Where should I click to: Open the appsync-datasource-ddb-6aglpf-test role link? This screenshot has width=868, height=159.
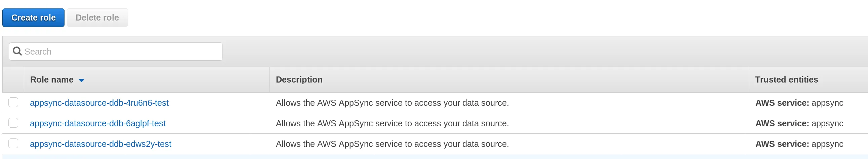(x=98, y=124)
